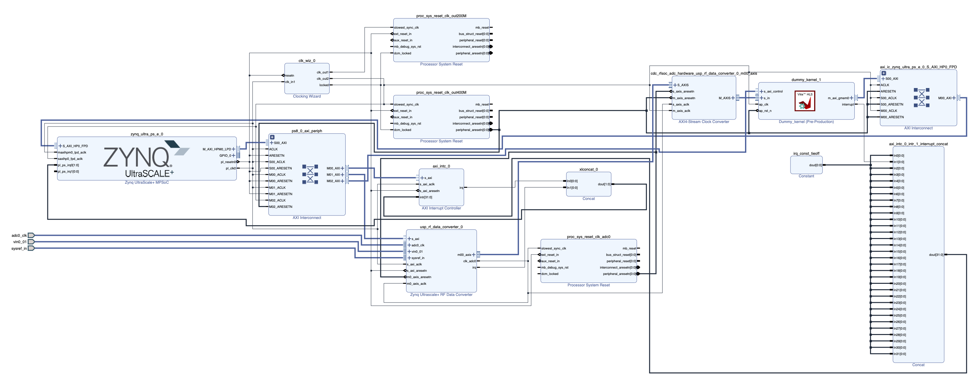This screenshot has width=980, height=389.
Task: Select the clk_wiz_0 block title
Action: click(307, 60)
